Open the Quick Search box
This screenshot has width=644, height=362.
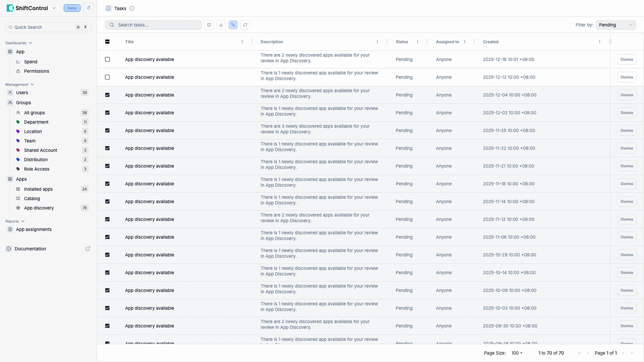click(x=48, y=27)
